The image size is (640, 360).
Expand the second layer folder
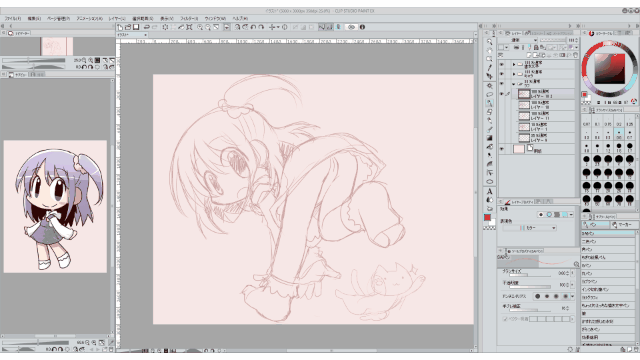click(x=514, y=74)
